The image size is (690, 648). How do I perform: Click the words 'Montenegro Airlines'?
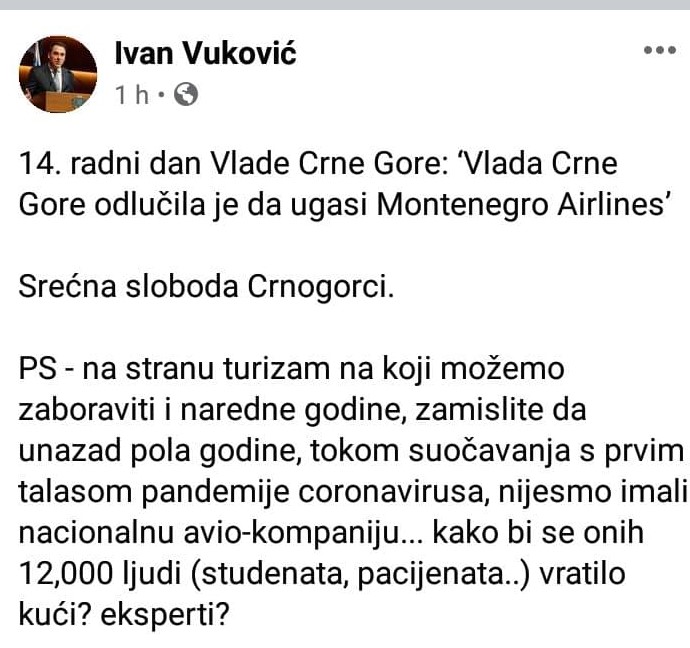pos(524,205)
